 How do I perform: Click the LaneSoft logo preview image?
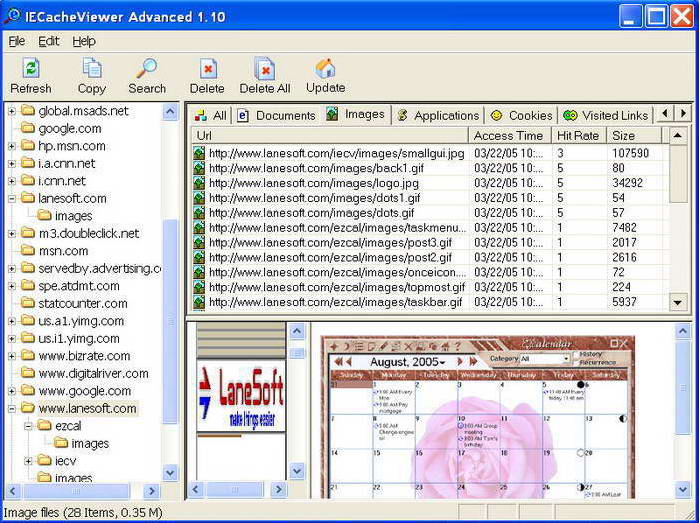coord(241,396)
